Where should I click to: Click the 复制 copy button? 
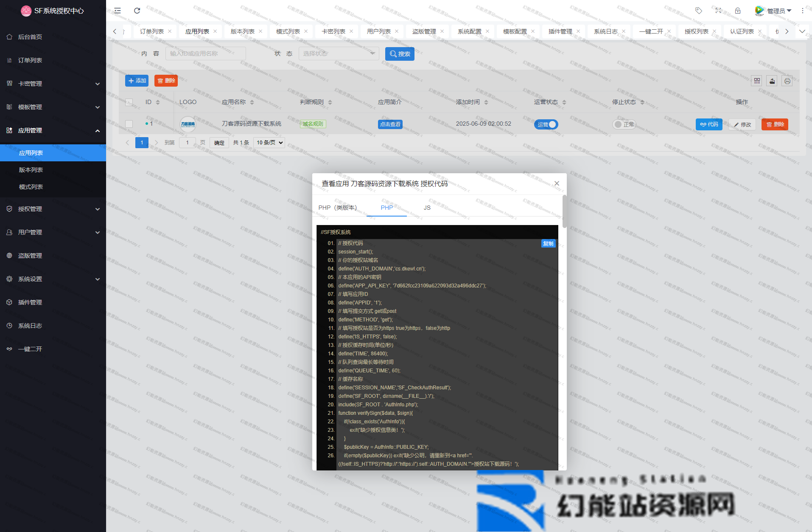point(548,244)
